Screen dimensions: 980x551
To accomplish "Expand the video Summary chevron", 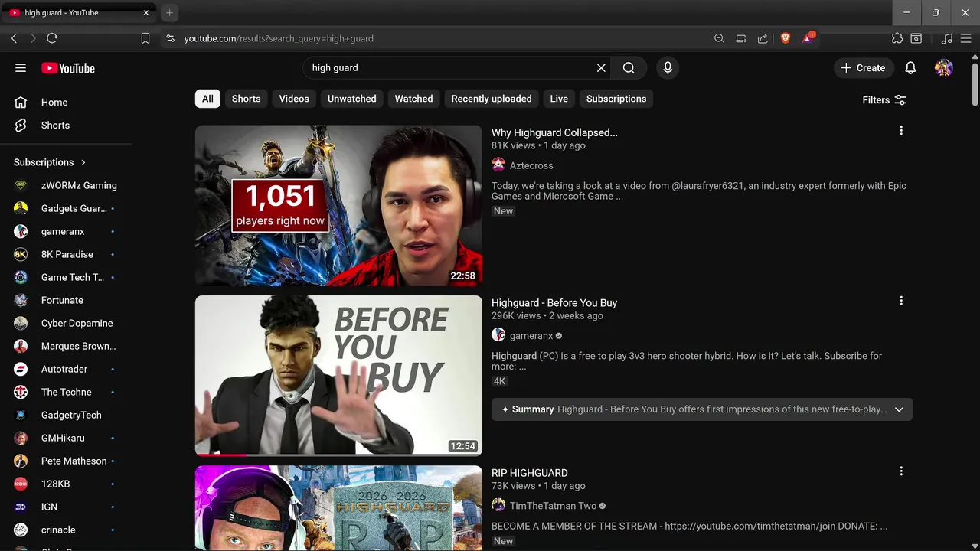I will pyautogui.click(x=899, y=409).
